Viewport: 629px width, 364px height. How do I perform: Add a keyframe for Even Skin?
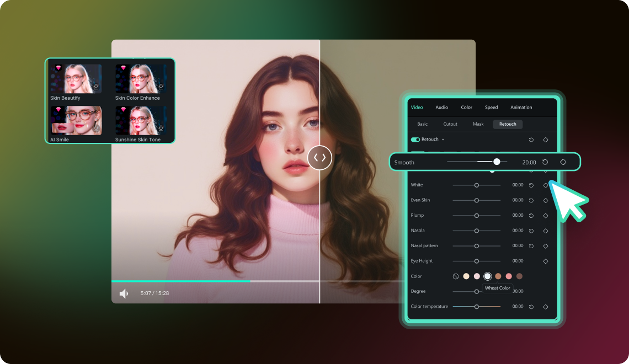point(546,200)
